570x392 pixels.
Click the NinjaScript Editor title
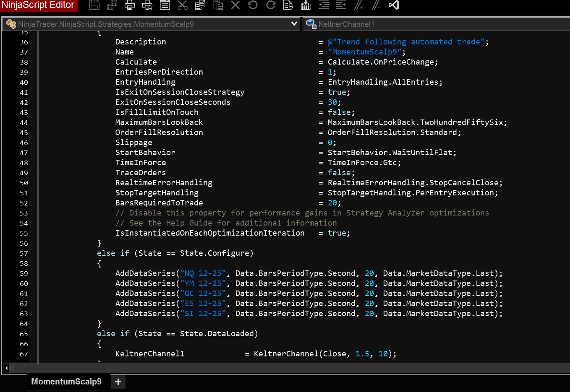pyautogui.click(x=38, y=5)
